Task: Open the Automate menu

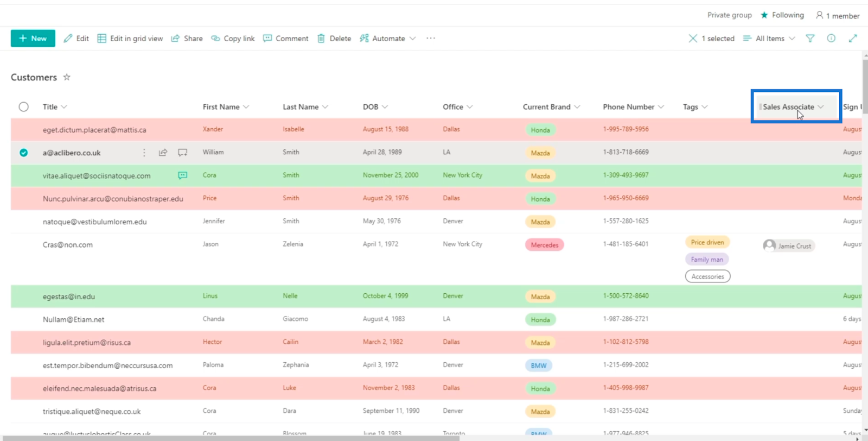Action: click(388, 39)
